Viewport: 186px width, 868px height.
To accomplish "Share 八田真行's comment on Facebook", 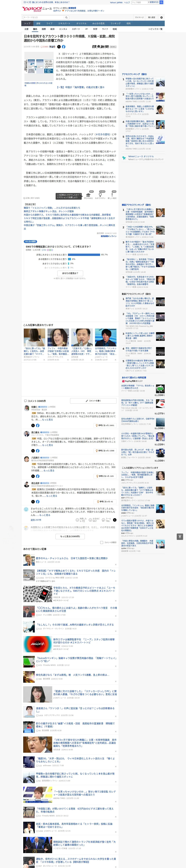I will [x=38, y=476].
